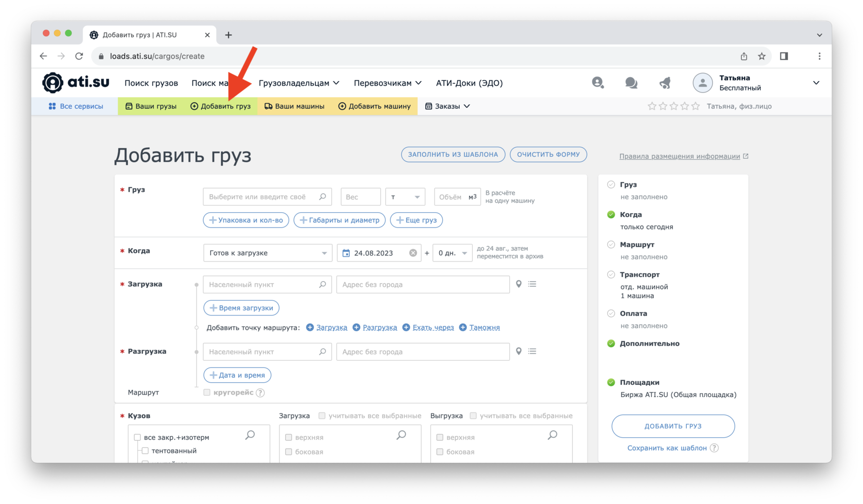Go back in browser
Image resolution: width=863 pixels, height=504 pixels.
tap(43, 56)
